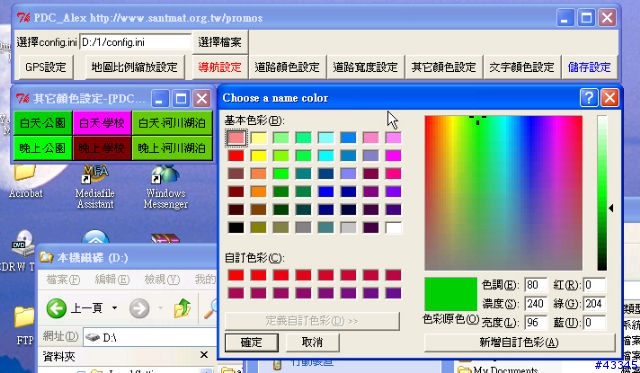Select the pure red basic color swatch

coord(236,155)
